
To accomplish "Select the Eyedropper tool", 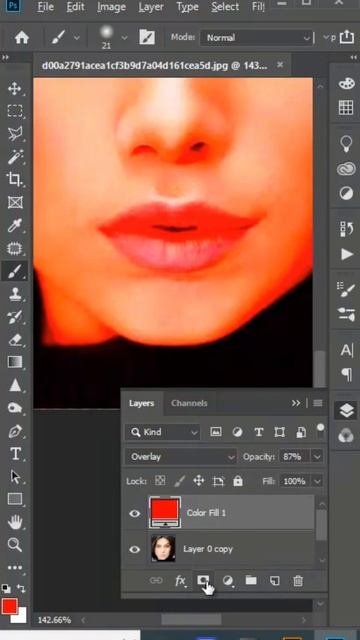I will pyautogui.click(x=15, y=225).
